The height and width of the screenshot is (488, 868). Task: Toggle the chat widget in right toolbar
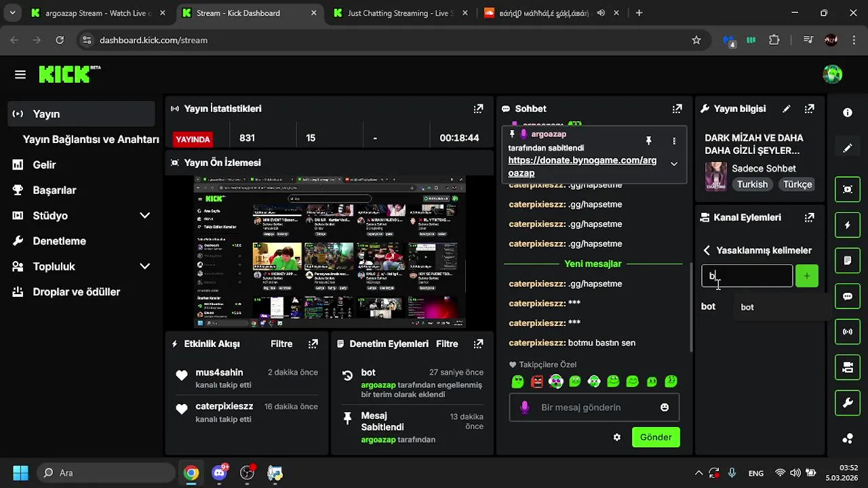(848, 296)
